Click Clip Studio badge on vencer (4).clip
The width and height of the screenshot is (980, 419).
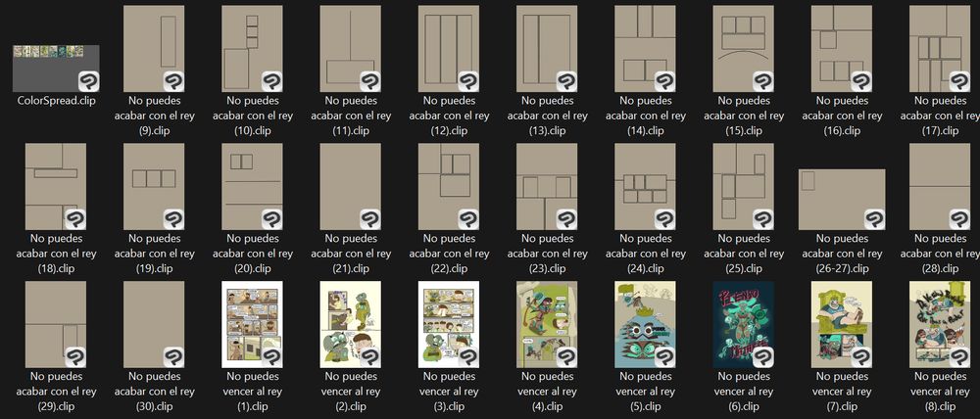[566, 357]
